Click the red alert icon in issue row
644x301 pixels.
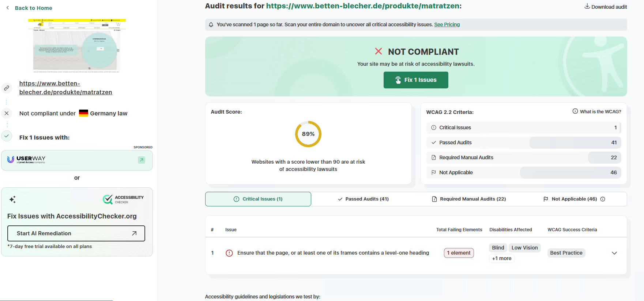(x=229, y=253)
